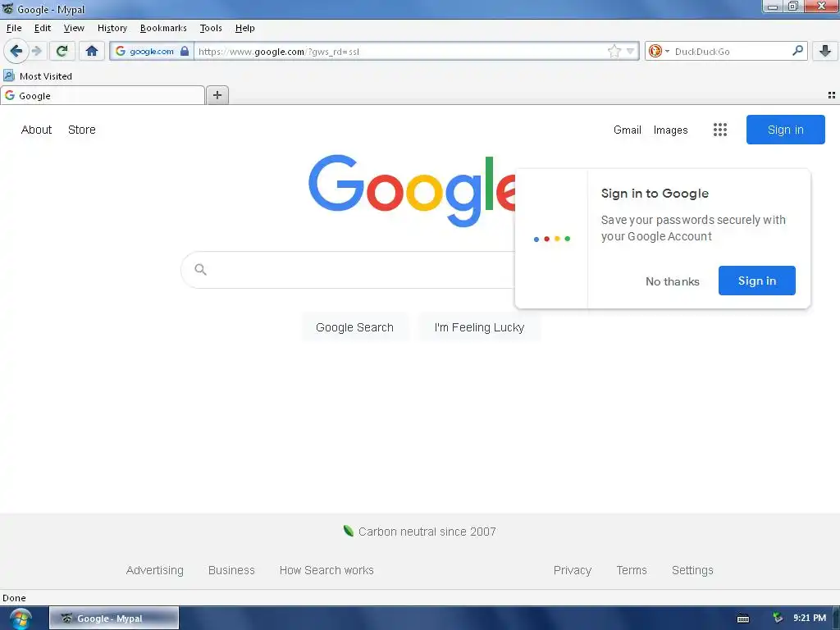Screen dimensions: 840x630
Task: Open the File menu
Action: [14, 28]
